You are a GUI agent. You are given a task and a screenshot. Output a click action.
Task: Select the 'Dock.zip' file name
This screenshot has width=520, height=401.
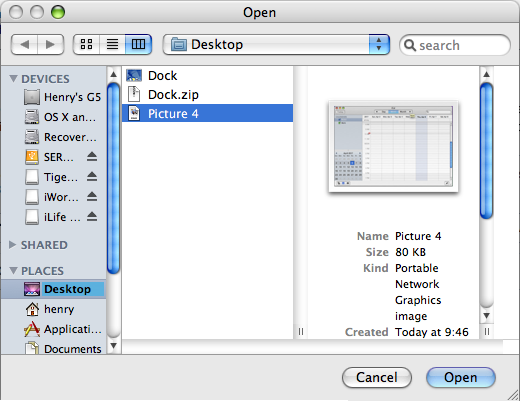pos(173,95)
